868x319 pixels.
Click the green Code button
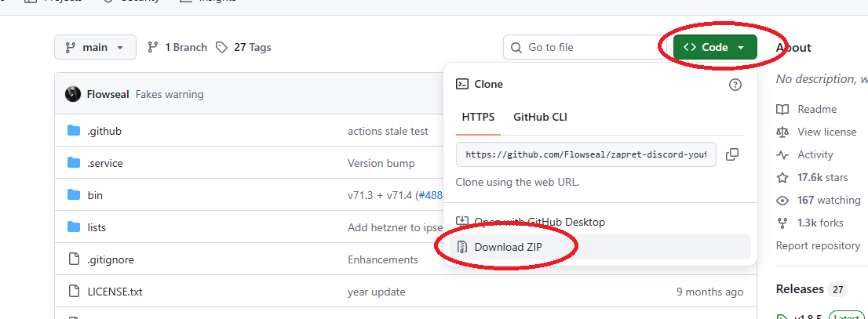click(x=715, y=48)
